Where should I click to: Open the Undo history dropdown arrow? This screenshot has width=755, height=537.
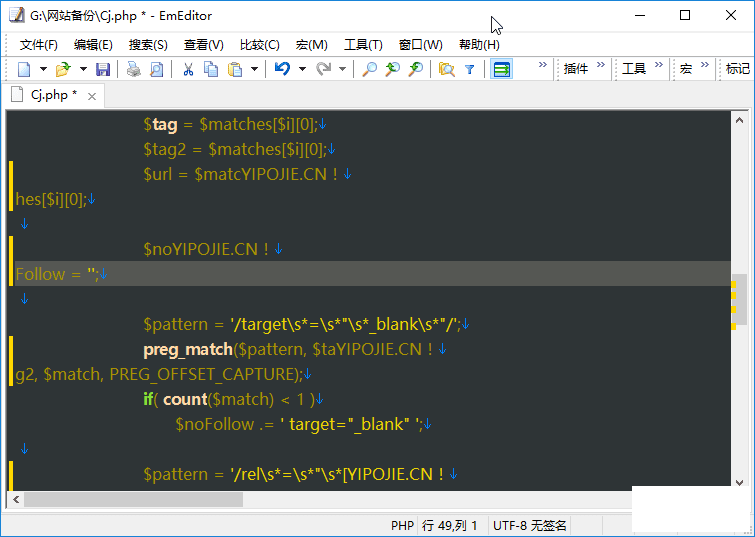[x=302, y=69]
